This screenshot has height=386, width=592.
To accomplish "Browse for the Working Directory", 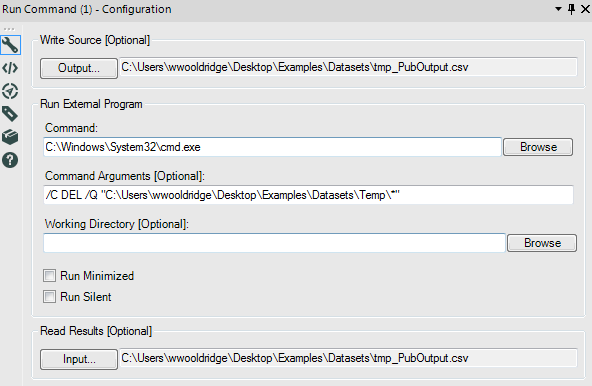I will 542,243.
